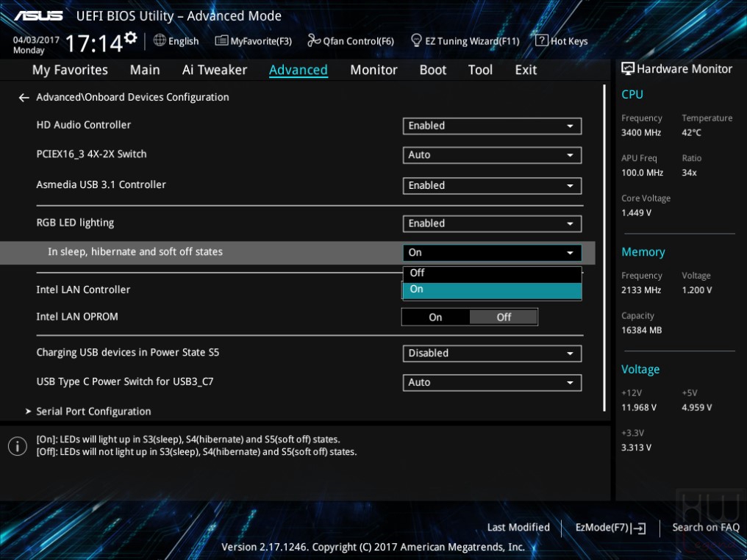This screenshot has height=560, width=747.
Task: Select USB Type C Power Switch for USB3_C7
Action: (125, 382)
